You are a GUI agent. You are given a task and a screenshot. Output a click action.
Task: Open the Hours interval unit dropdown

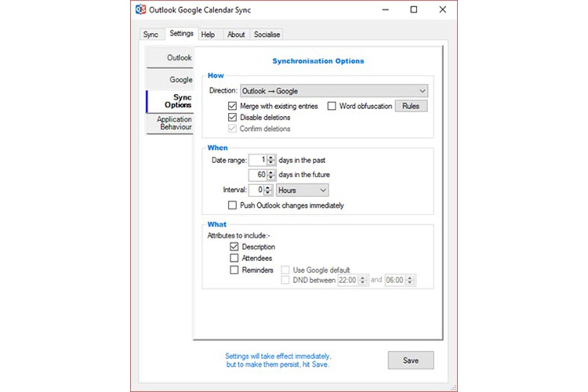point(302,190)
